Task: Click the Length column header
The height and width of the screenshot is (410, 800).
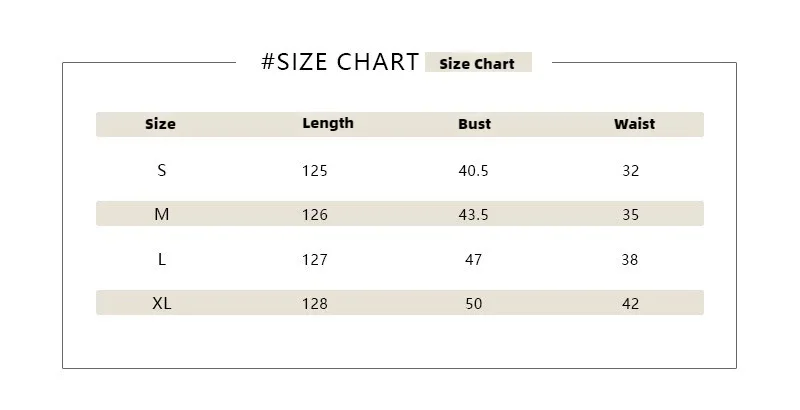Action: (x=328, y=123)
